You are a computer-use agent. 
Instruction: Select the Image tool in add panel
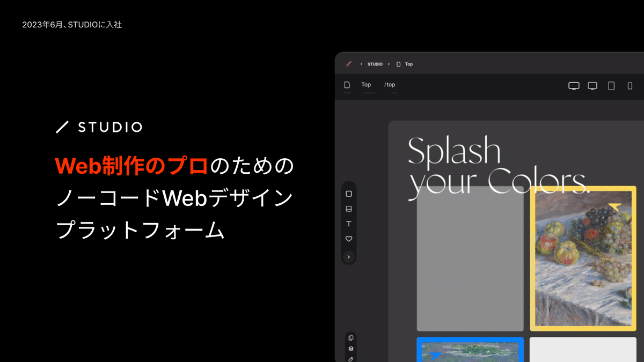pos(349,209)
